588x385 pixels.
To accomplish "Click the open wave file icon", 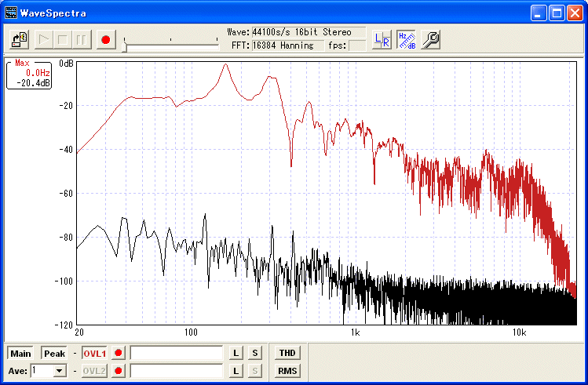I will click(x=20, y=39).
